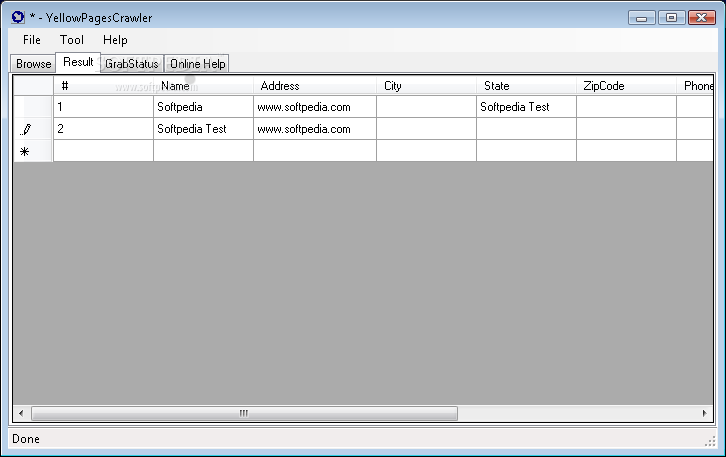Click the horizontal scrollbar thumb

[244, 413]
